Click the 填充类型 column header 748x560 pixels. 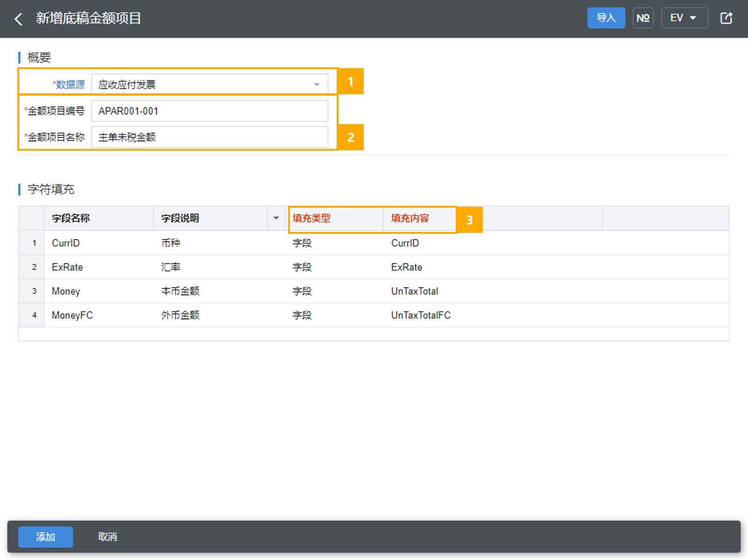coord(334,218)
